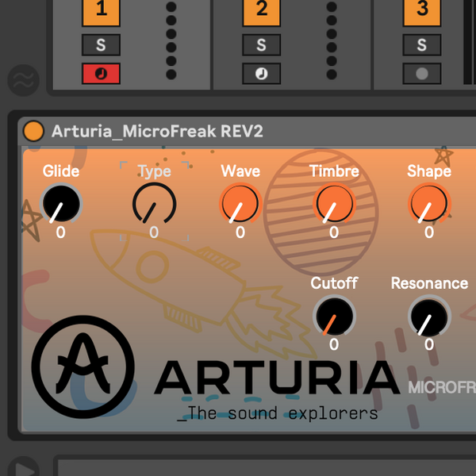Solo track 1

click(101, 45)
